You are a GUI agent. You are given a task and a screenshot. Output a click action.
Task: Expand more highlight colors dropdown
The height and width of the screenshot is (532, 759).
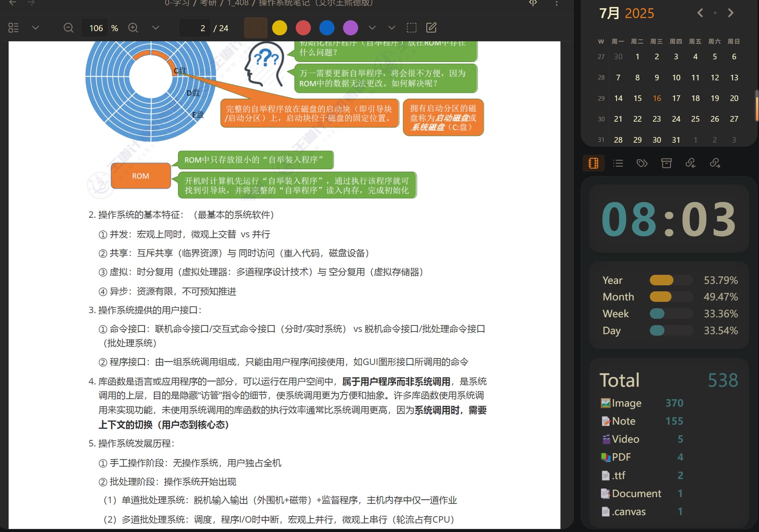(372, 28)
